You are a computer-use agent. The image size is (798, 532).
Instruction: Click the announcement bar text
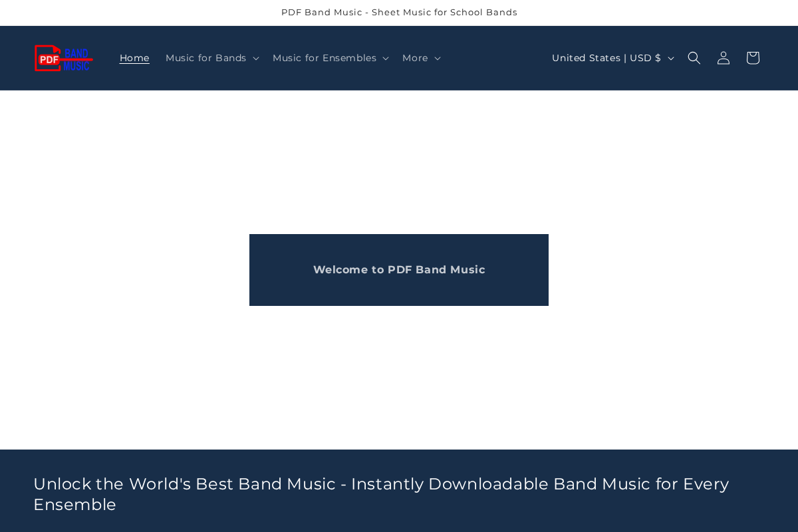click(x=399, y=11)
